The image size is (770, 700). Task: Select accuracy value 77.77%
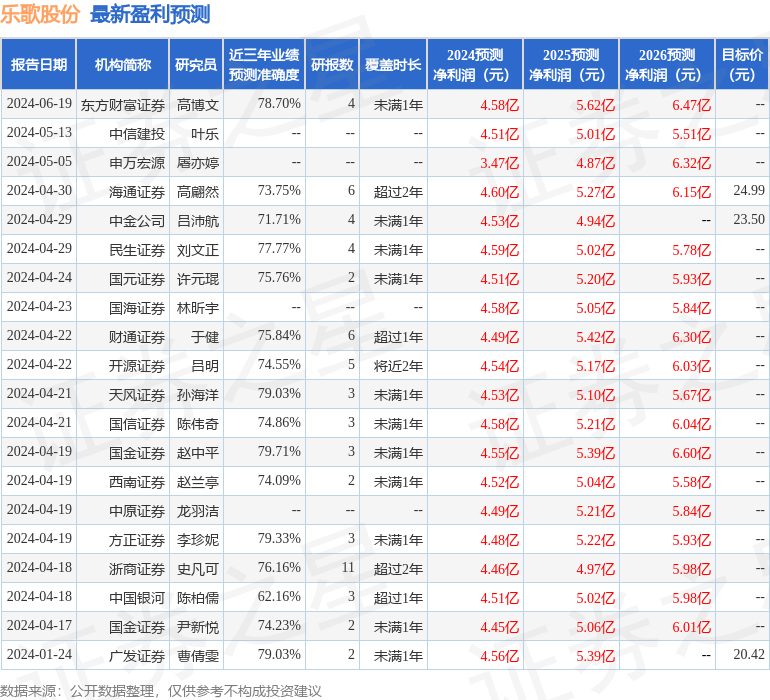[x=279, y=249]
